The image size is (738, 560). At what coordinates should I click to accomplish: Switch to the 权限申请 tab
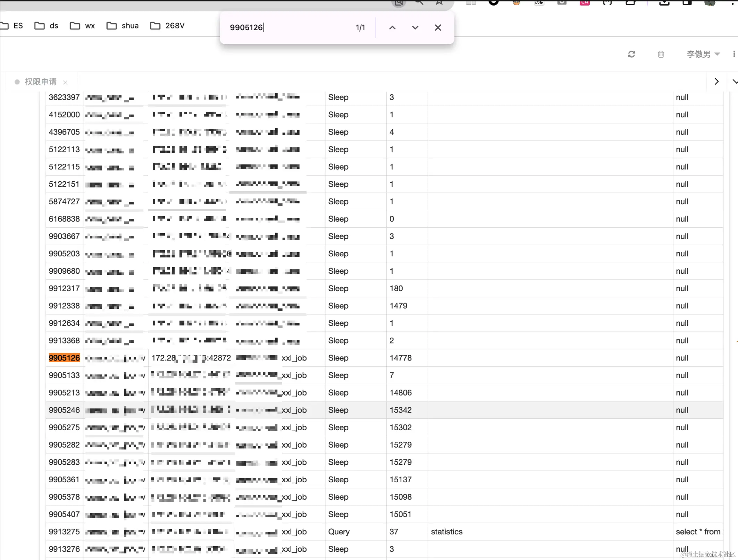(x=40, y=82)
